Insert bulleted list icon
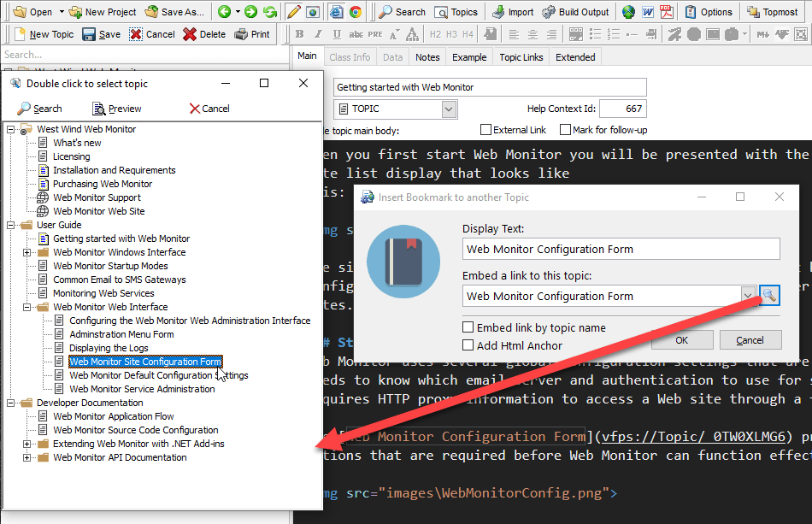 pos(595,34)
